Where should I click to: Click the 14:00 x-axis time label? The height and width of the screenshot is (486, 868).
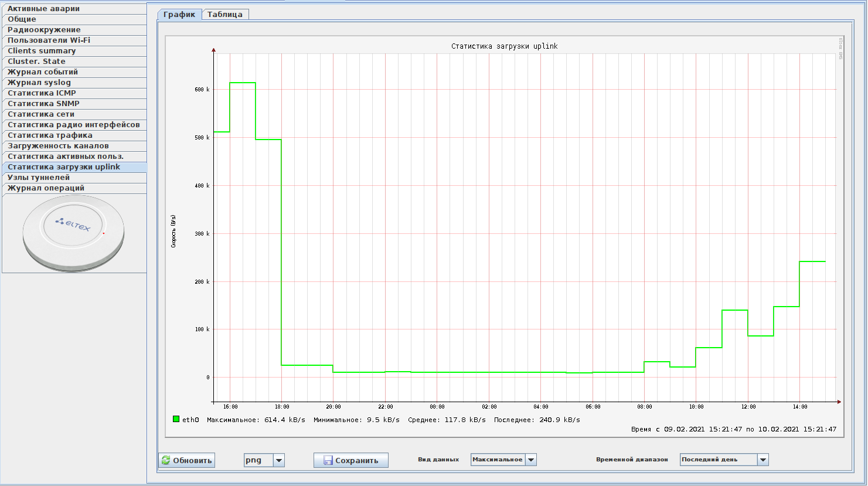[800, 407]
